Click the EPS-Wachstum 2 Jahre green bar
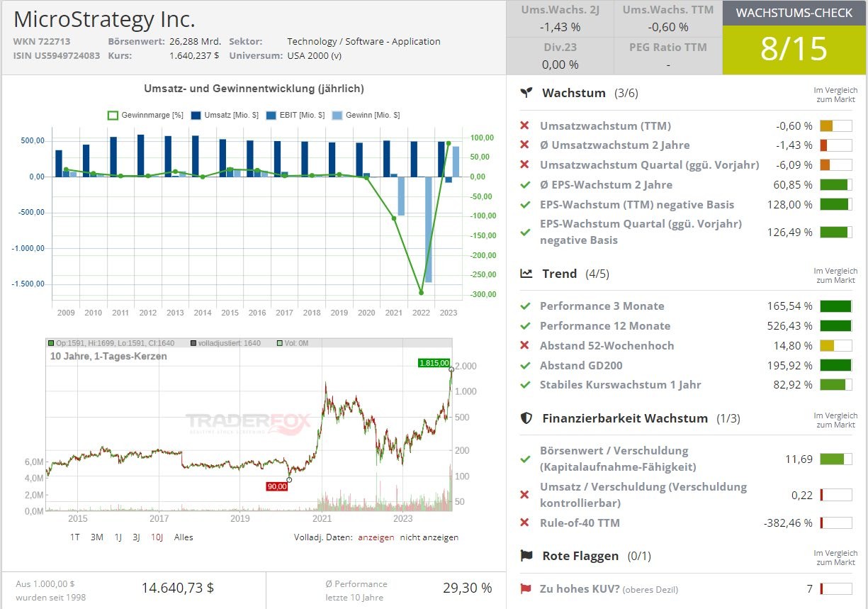The height and width of the screenshot is (609, 868). (x=834, y=184)
